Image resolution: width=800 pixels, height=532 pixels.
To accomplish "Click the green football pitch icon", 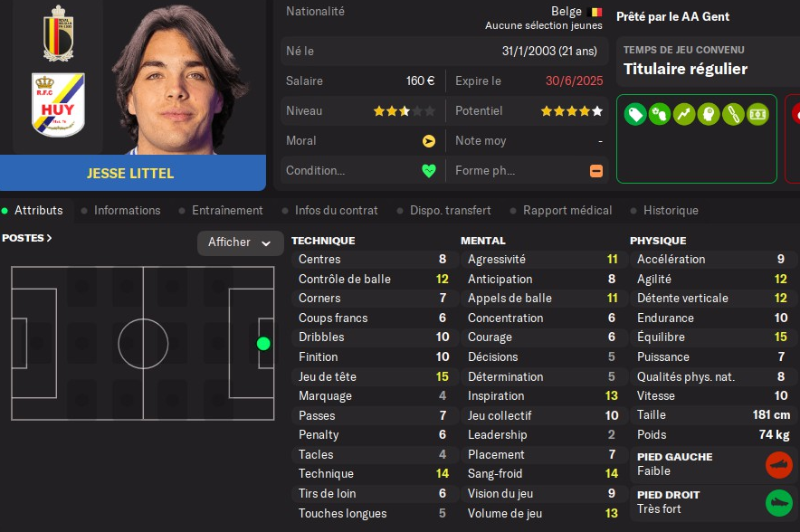I will [x=757, y=114].
